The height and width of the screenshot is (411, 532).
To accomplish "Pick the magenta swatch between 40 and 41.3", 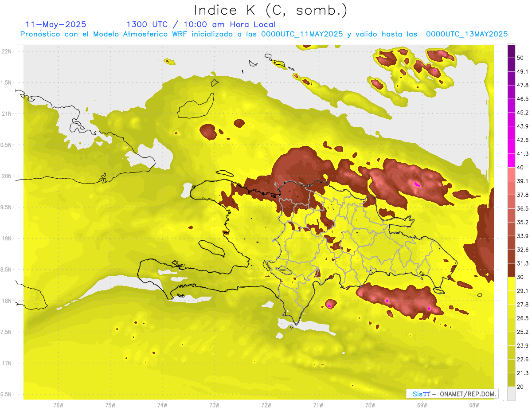I will (x=511, y=160).
